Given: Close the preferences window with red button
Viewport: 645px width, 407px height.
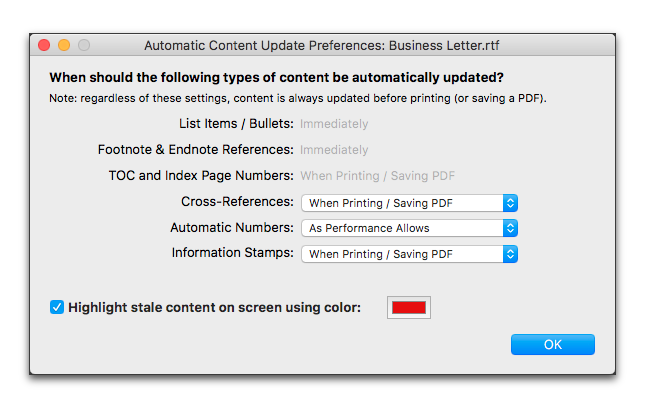Looking at the screenshot, I should pyautogui.click(x=44, y=45).
